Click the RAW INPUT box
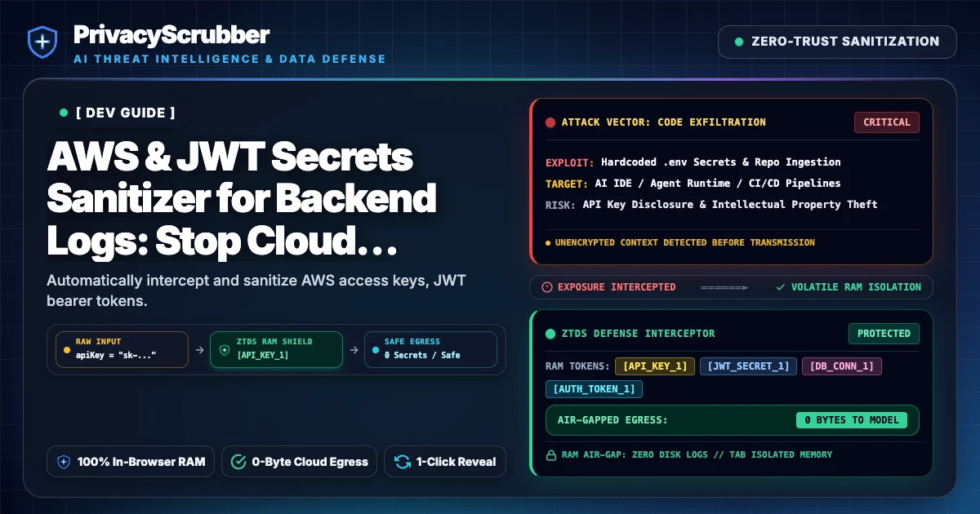Screen dimensions: 980x514 pos(122,349)
